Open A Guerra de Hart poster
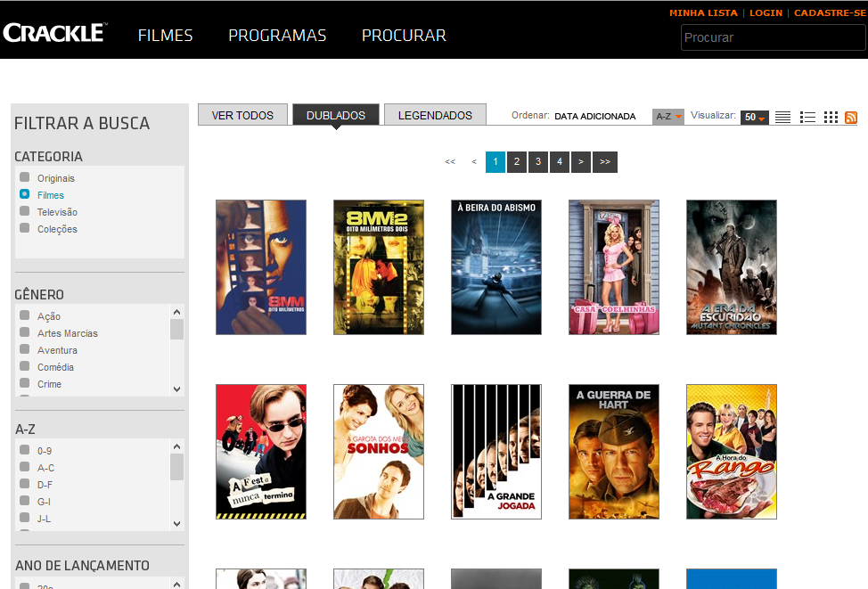 [614, 452]
